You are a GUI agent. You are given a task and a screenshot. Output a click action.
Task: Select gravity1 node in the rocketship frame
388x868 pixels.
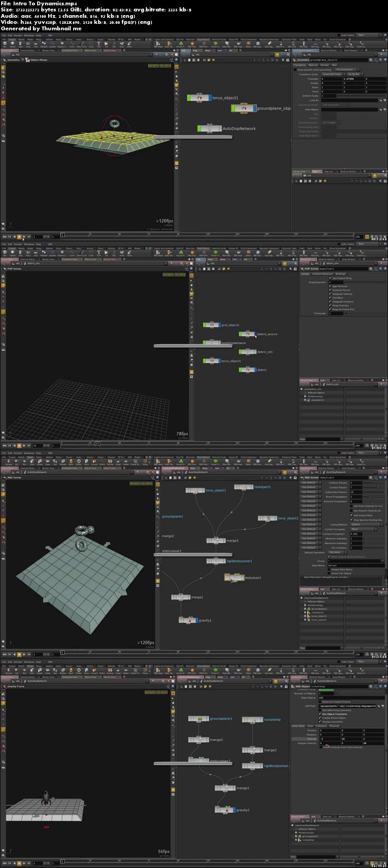pos(225,810)
